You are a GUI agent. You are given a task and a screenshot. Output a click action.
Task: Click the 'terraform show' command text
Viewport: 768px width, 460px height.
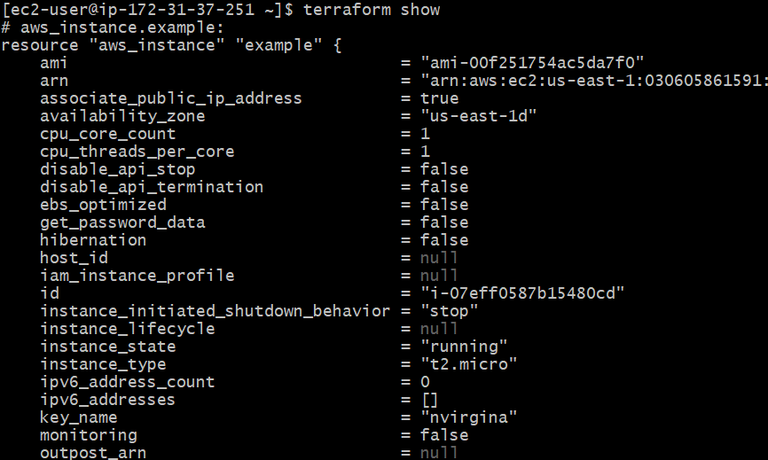372,9
